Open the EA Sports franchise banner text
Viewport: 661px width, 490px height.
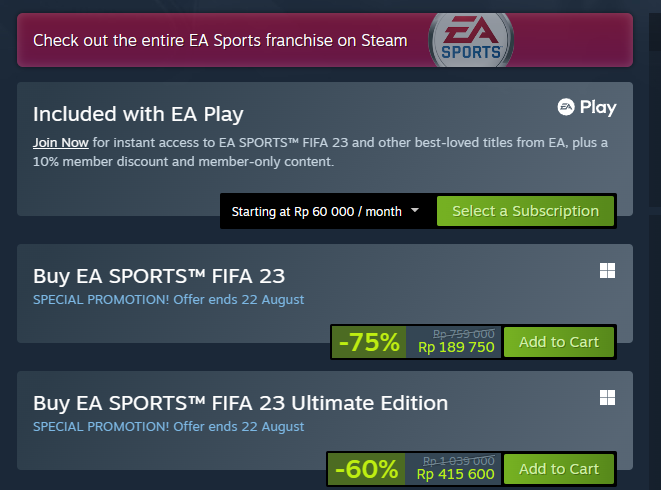click(220, 40)
